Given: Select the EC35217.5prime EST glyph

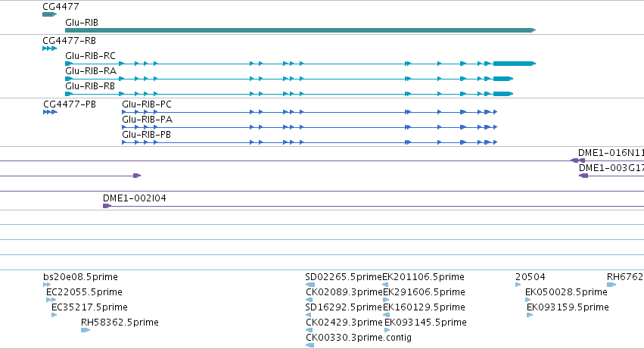Looking at the screenshot, I should click(54, 315).
